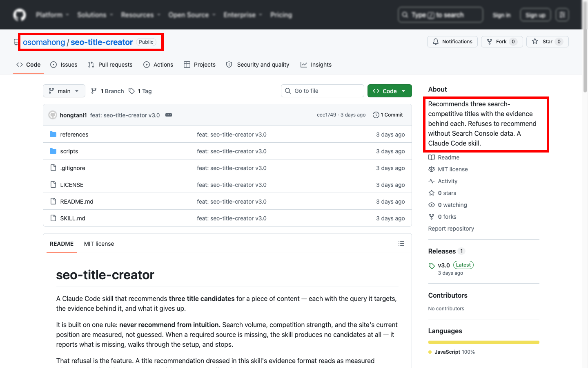Click the header icon right of Sign up
588x368 pixels.
(x=562, y=15)
